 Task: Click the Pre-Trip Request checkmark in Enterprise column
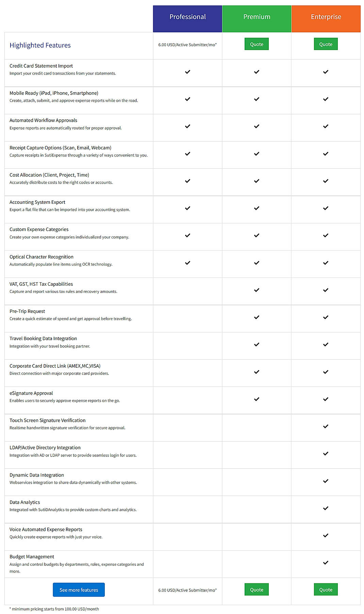326,317
